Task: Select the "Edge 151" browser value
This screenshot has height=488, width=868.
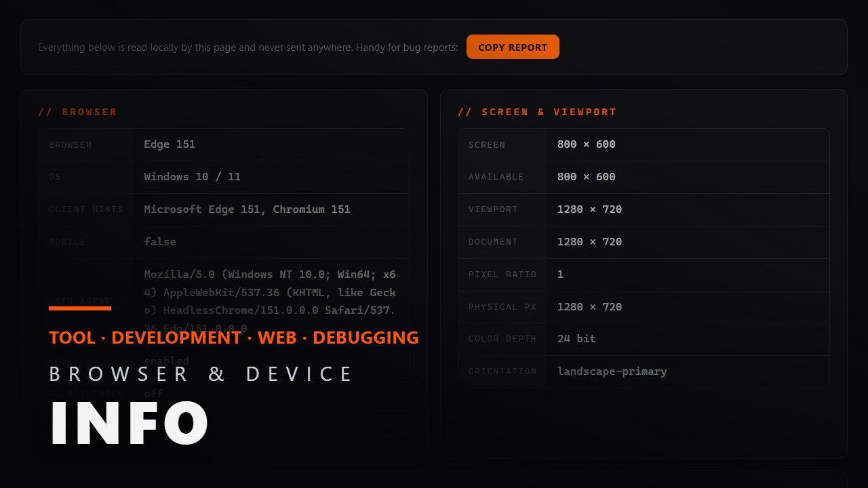Action: point(170,144)
